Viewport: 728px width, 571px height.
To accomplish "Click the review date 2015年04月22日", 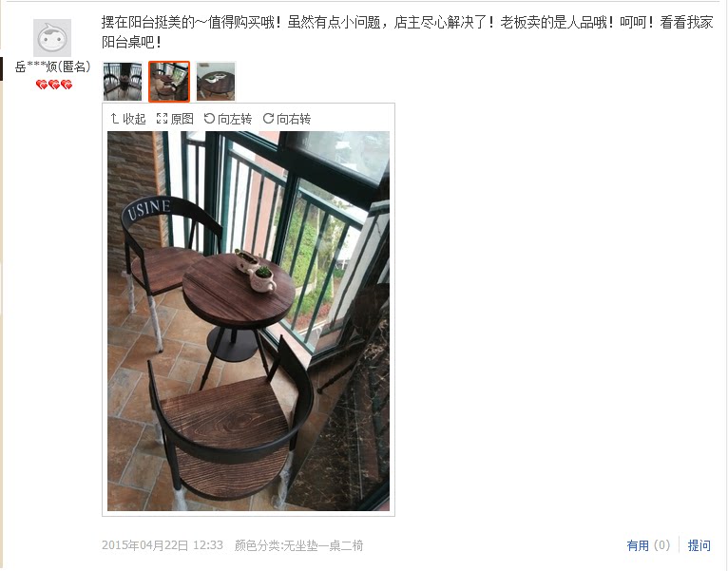I will tap(145, 545).
